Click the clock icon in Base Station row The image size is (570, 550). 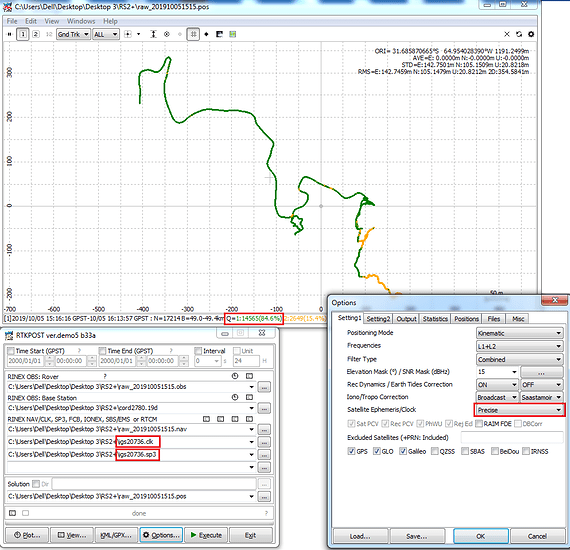235,397
